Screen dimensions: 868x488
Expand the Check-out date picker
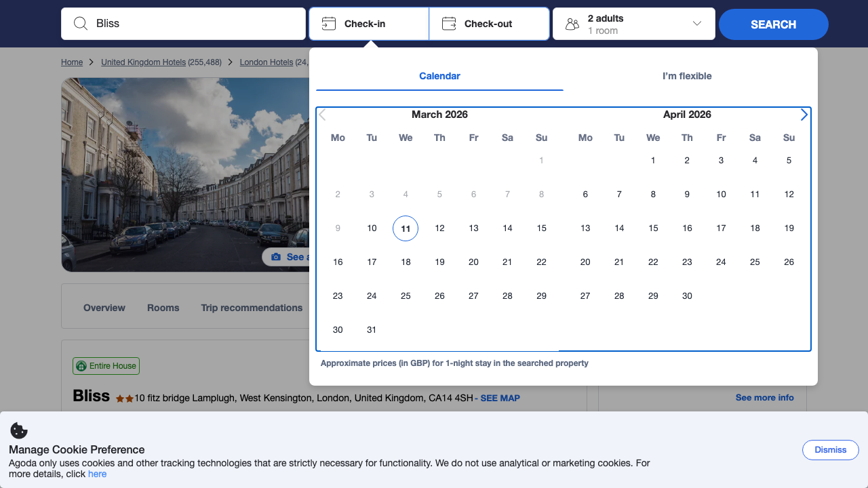click(489, 23)
